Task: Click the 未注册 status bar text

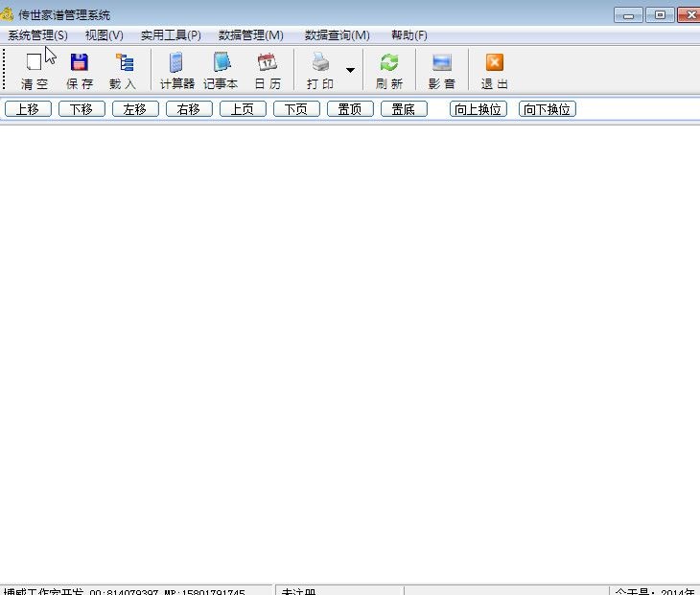Action: coord(298,591)
